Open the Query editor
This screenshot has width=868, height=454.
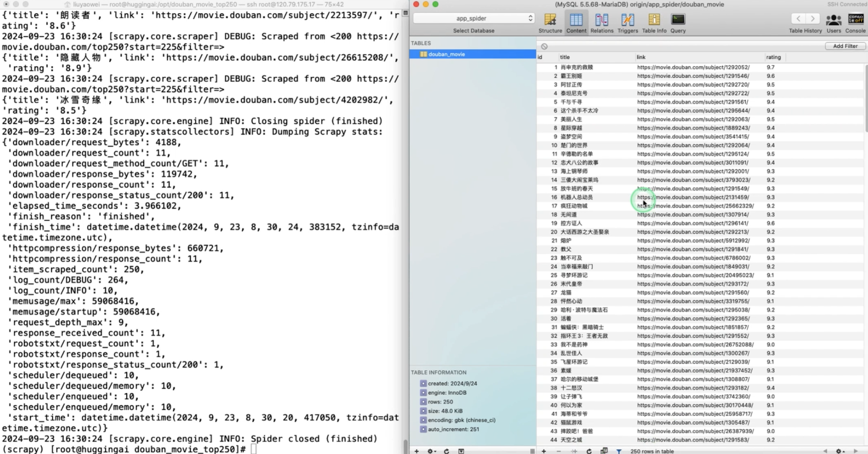(x=678, y=23)
